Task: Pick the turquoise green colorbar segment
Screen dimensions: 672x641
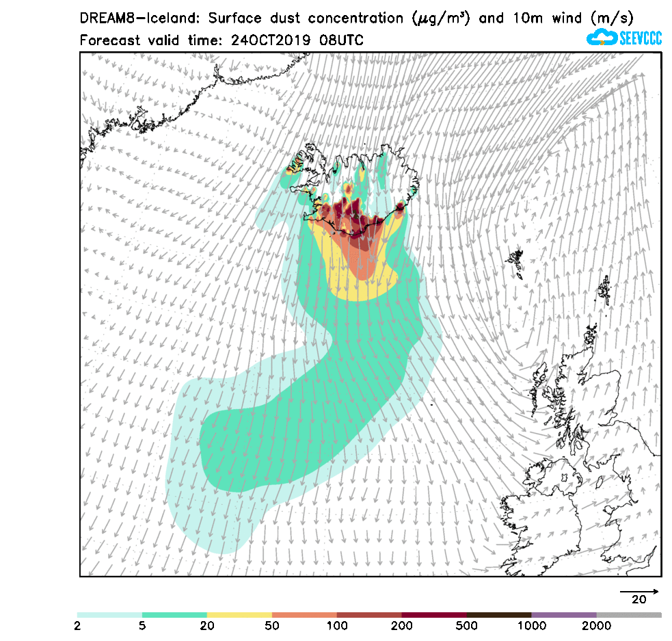Action: point(174,615)
